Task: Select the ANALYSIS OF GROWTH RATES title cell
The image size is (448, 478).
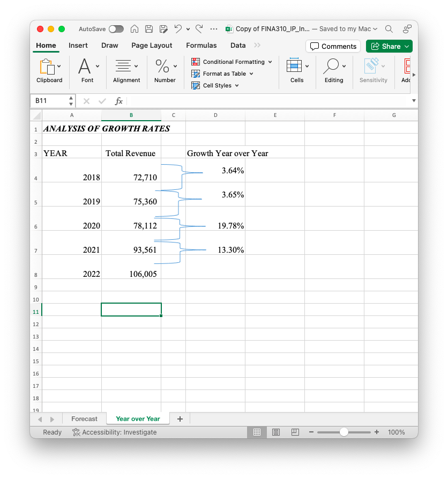Action: [72, 128]
